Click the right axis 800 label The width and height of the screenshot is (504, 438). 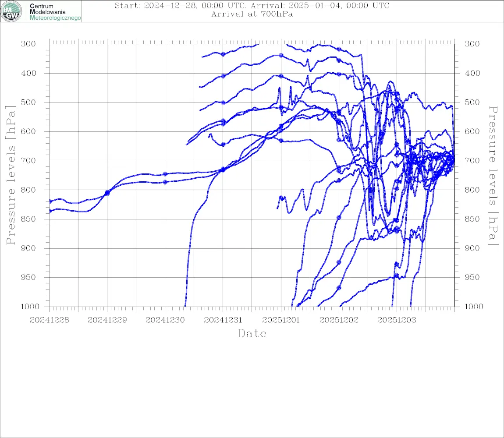(x=472, y=190)
